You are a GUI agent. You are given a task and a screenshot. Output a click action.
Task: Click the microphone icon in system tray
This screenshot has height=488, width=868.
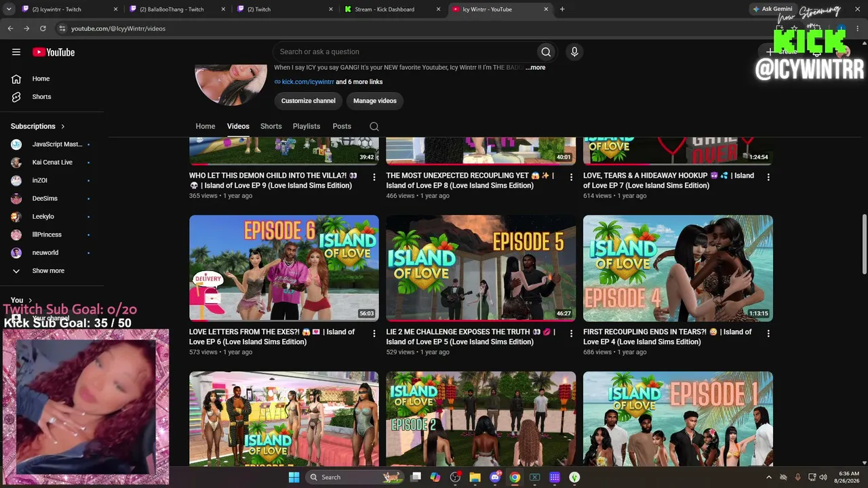[797, 477]
